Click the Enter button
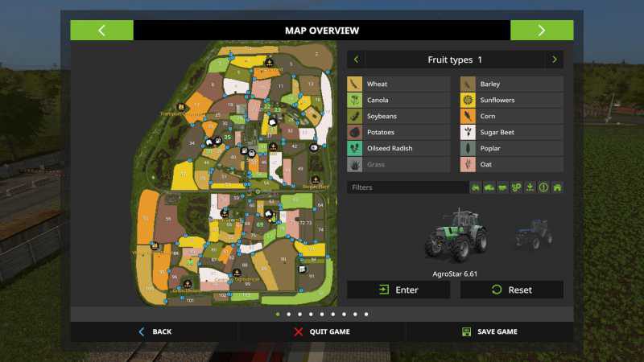Image resolution: width=644 pixels, height=362 pixels. [x=398, y=290]
